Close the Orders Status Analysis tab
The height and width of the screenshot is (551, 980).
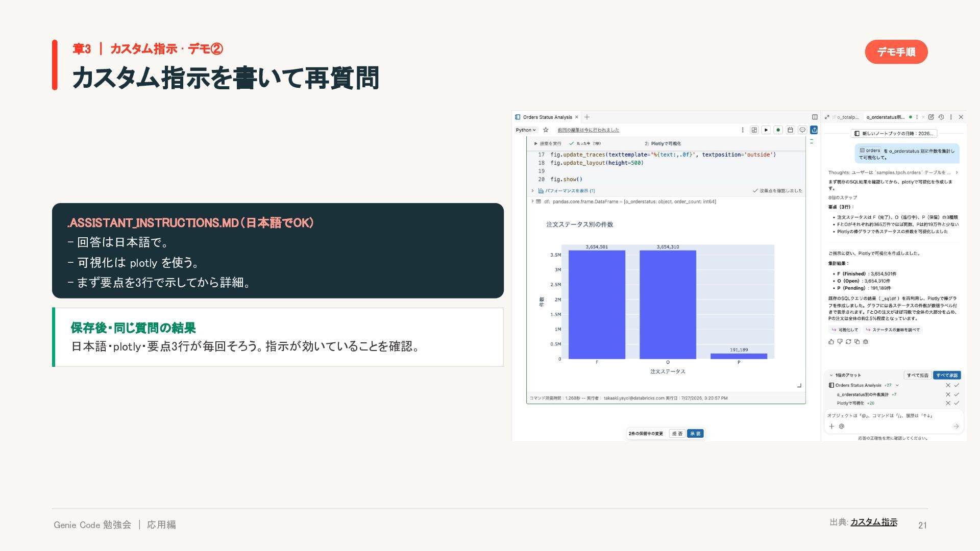(577, 117)
